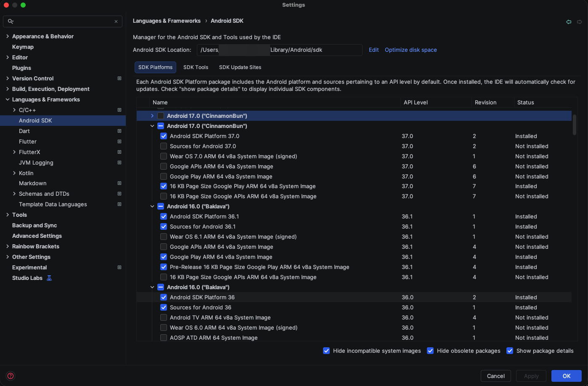Check the collapsed Android 17.0 CinnamonBun group
The image size is (588, 386).
pyautogui.click(x=161, y=116)
